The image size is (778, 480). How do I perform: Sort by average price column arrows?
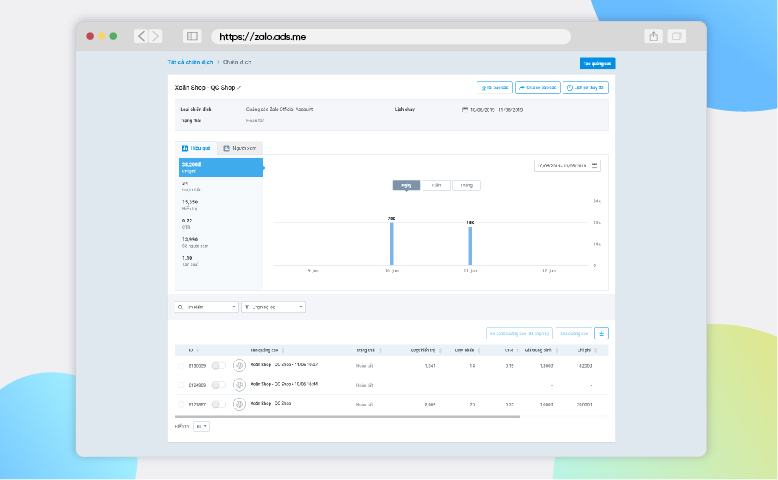[x=557, y=350]
